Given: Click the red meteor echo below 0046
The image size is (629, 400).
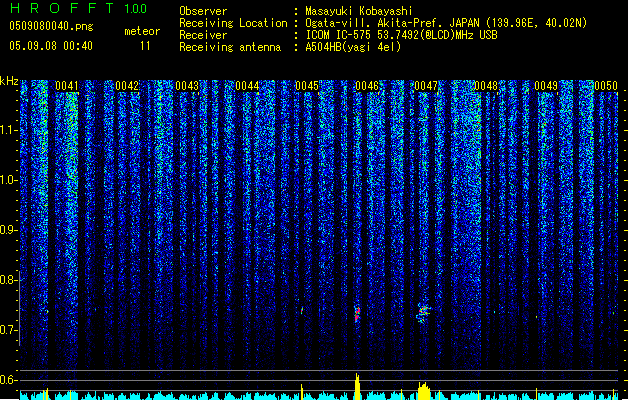Looking at the screenshot, I should pos(357,314).
